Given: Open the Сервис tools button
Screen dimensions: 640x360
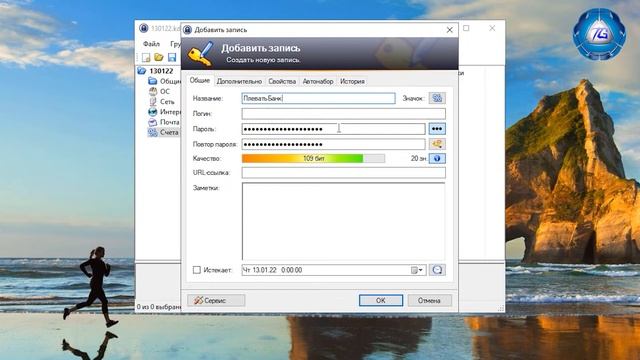Looking at the screenshot, I should [x=216, y=300].
